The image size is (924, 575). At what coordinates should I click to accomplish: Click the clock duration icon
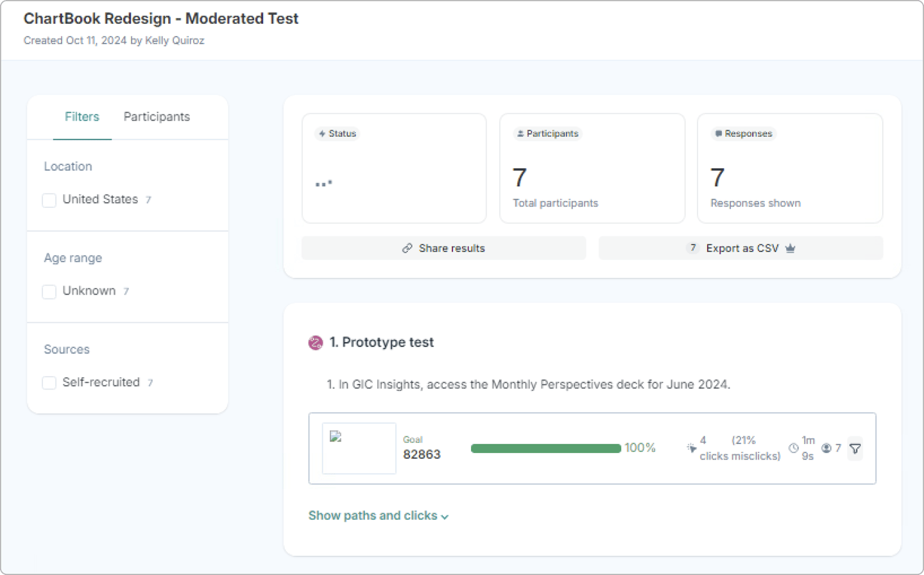pos(794,448)
